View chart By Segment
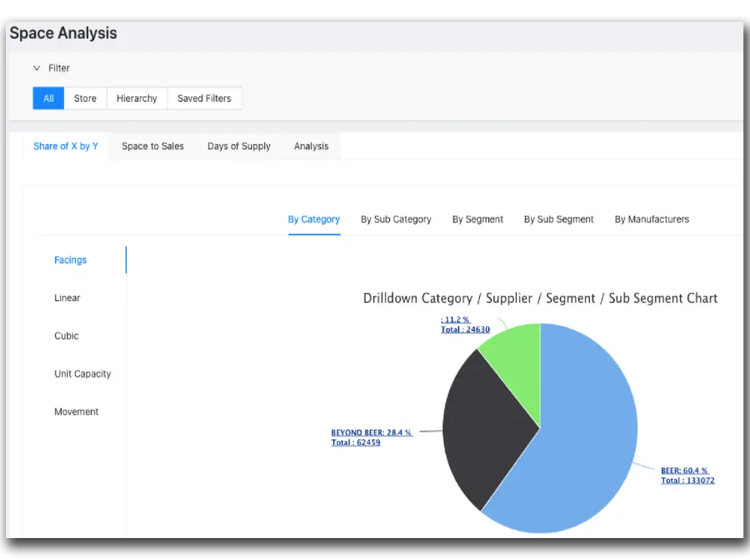750x560 pixels. click(x=477, y=219)
